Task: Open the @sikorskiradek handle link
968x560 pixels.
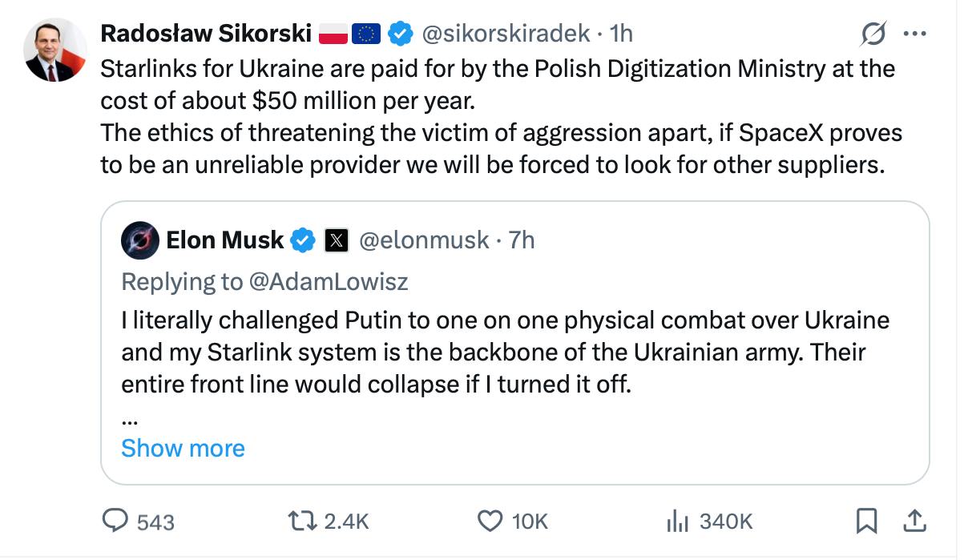Action: [x=505, y=33]
